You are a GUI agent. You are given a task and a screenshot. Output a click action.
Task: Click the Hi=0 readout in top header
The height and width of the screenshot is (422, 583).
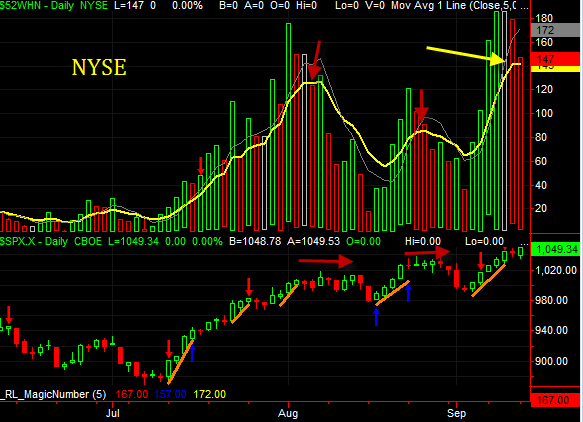[x=307, y=6]
